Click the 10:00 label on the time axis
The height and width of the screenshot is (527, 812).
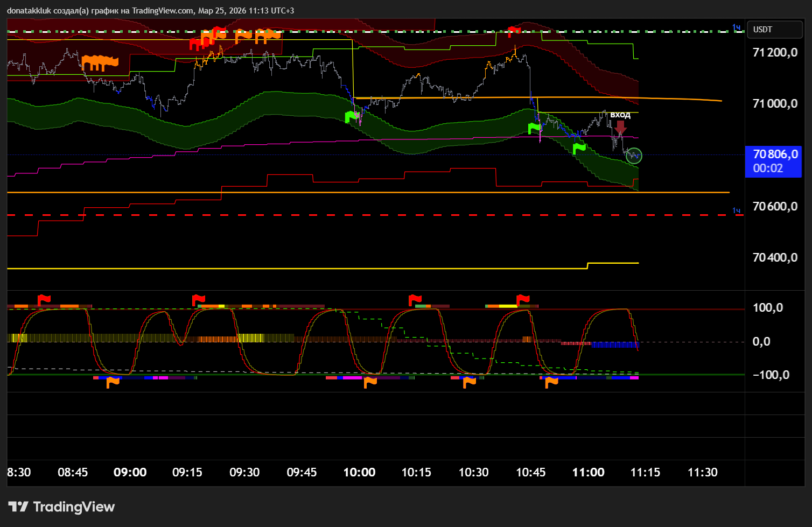(359, 473)
